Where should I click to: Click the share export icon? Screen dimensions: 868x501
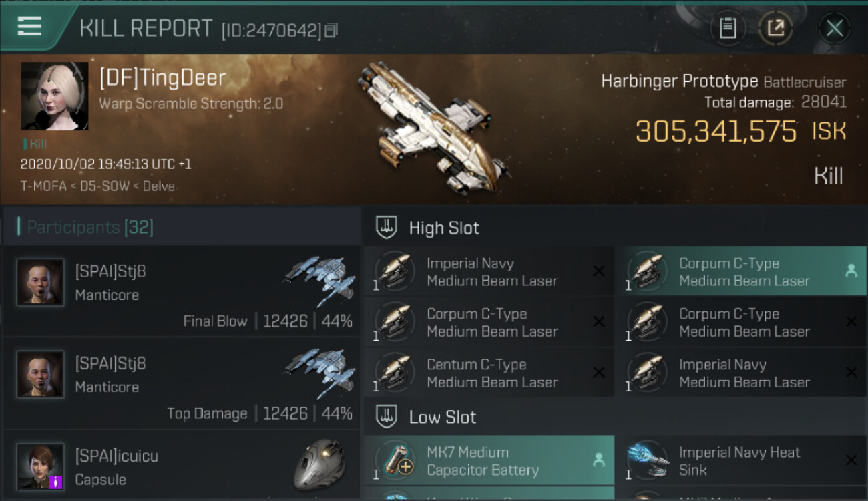coord(776,28)
